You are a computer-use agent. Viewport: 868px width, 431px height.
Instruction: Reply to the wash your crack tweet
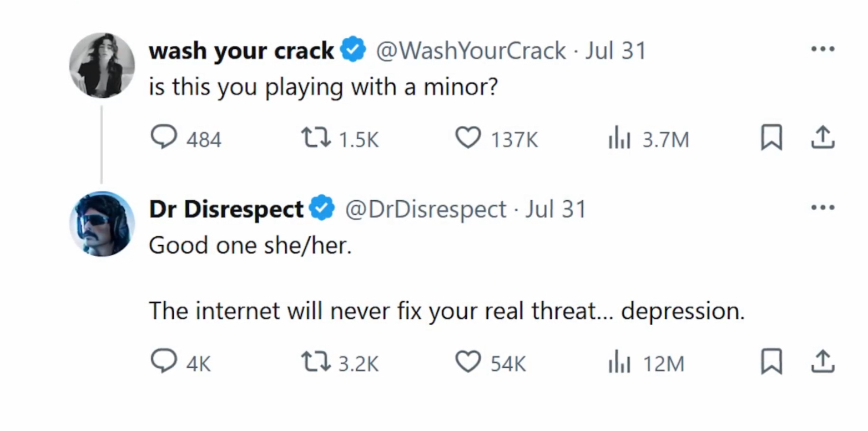click(x=164, y=138)
